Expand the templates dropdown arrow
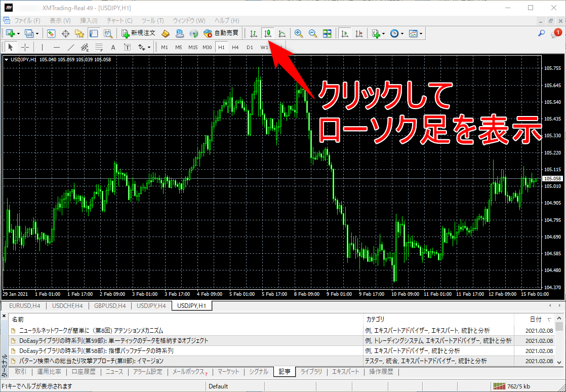 pyautogui.click(x=421, y=34)
